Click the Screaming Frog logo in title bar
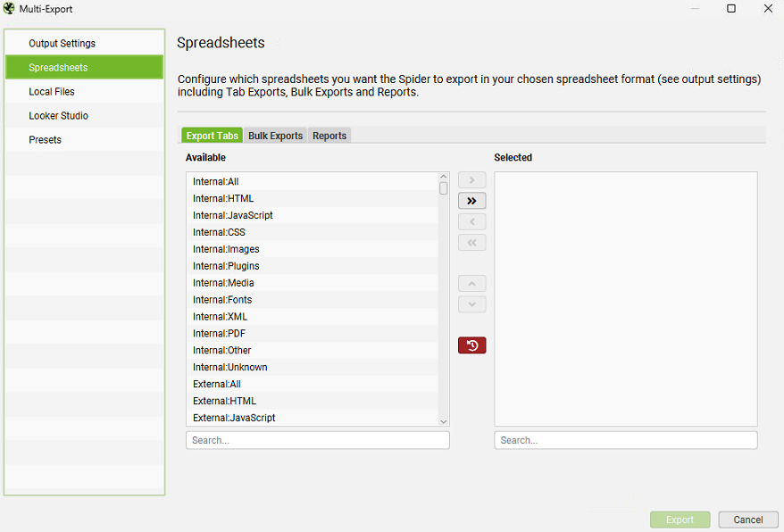The image size is (784, 532). pyautogui.click(x=9, y=9)
